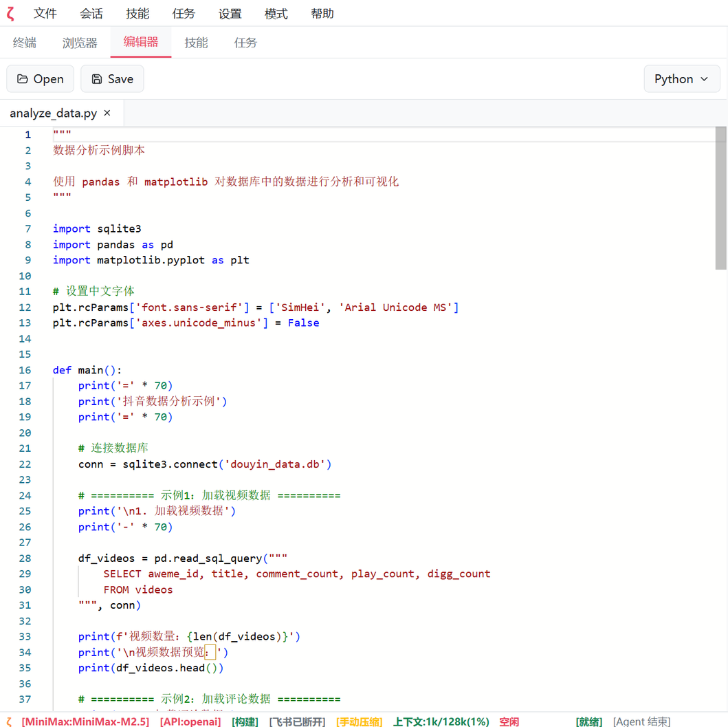Switch to the 浏览器 tab
The image size is (728, 727).
pos(80,43)
